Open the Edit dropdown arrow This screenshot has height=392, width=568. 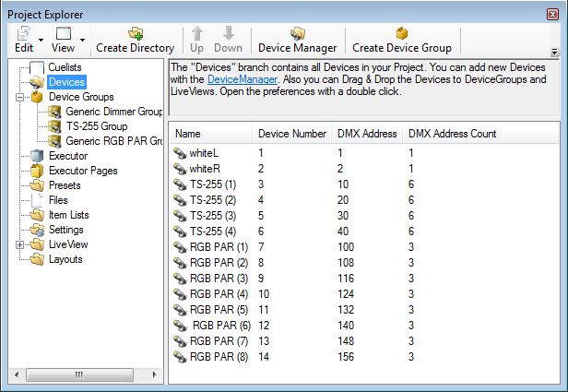pos(42,41)
